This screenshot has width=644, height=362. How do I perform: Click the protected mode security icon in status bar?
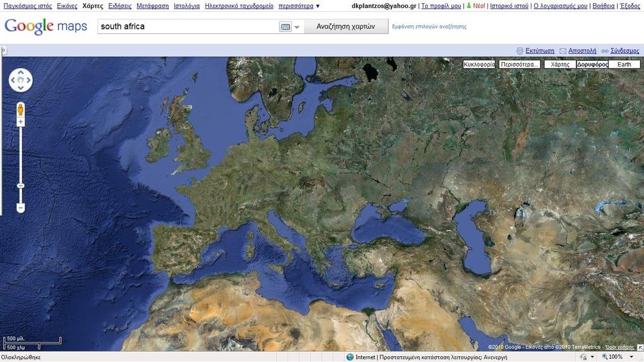[x=583, y=357]
